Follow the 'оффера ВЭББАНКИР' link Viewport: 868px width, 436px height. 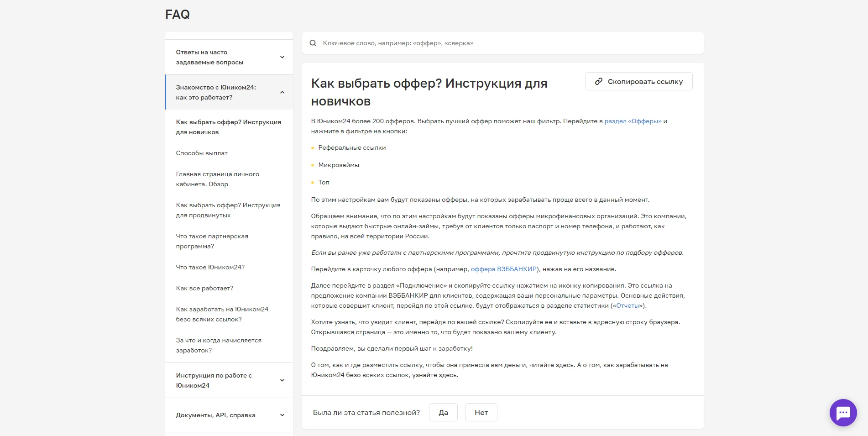point(504,269)
